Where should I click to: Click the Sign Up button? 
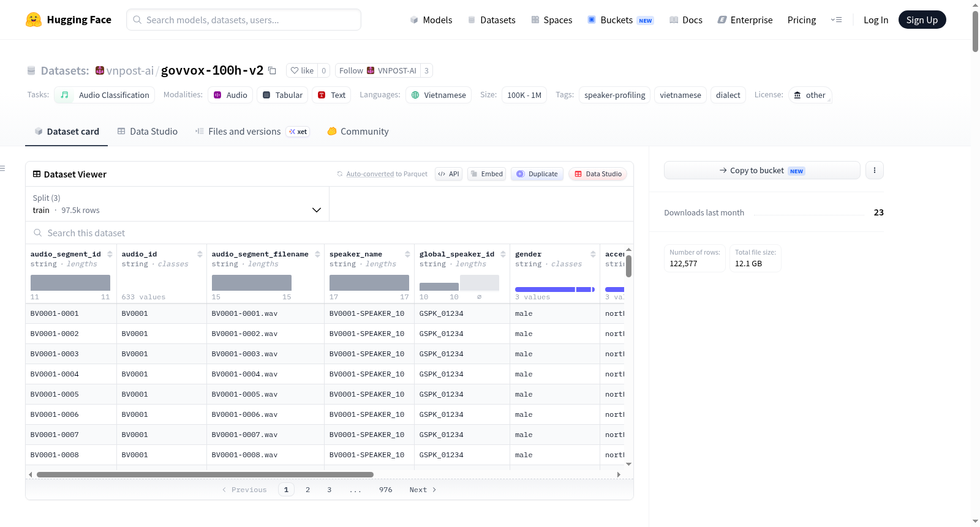pyautogui.click(x=922, y=20)
